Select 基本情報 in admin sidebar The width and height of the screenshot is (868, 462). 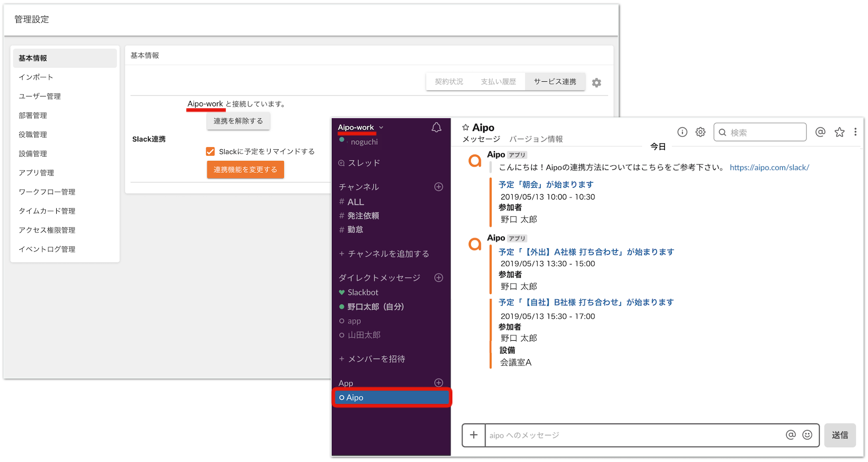click(65, 58)
